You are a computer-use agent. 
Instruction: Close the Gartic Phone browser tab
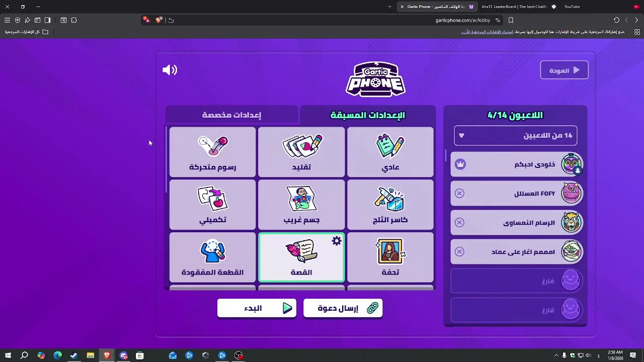tap(402, 7)
